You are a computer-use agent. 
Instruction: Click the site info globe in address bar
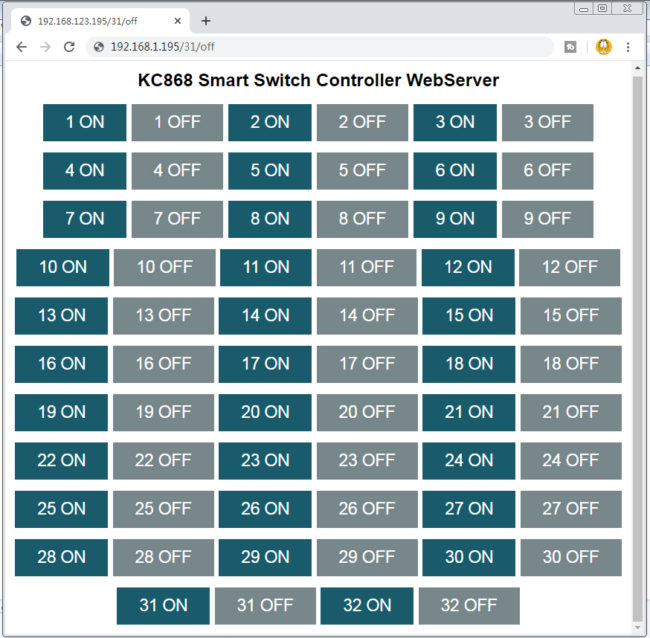coord(99,47)
